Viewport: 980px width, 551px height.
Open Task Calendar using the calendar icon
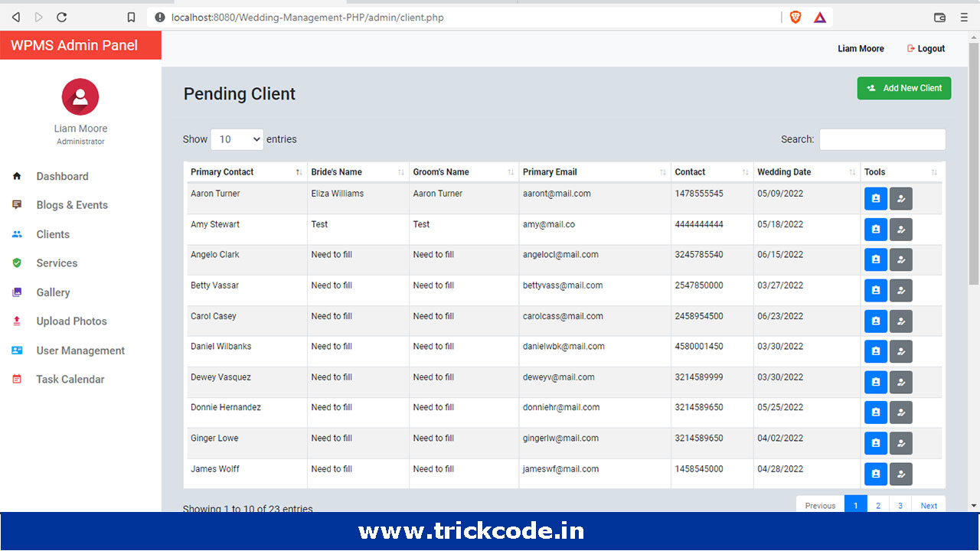point(17,379)
